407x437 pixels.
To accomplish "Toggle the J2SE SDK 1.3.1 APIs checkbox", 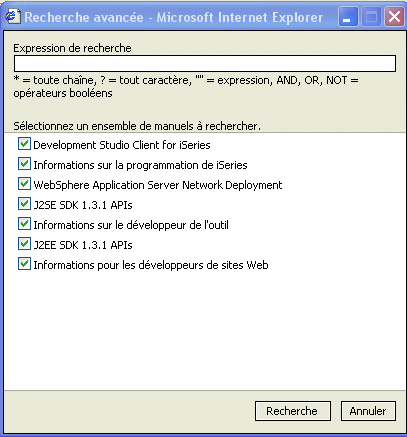I will [x=24, y=204].
